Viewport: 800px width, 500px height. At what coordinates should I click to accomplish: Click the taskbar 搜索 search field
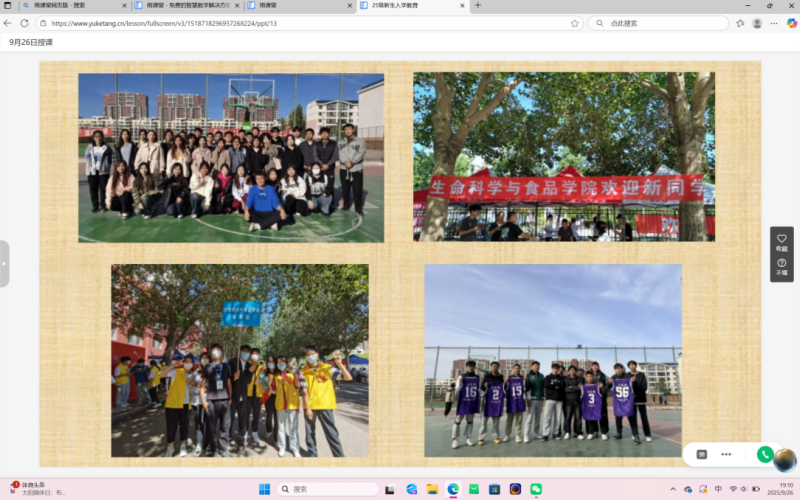pos(325,489)
